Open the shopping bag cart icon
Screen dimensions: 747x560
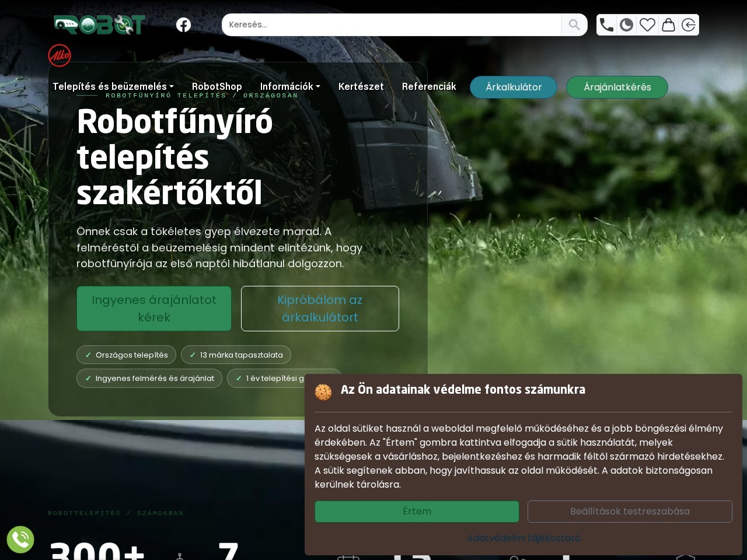[x=668, y=24]
